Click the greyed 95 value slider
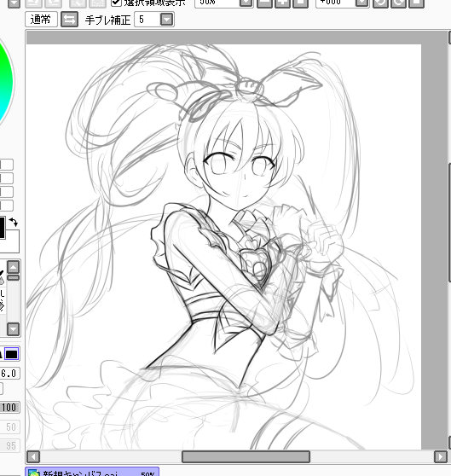Viewport: 451px width, 476px height. tap(9, 445)
